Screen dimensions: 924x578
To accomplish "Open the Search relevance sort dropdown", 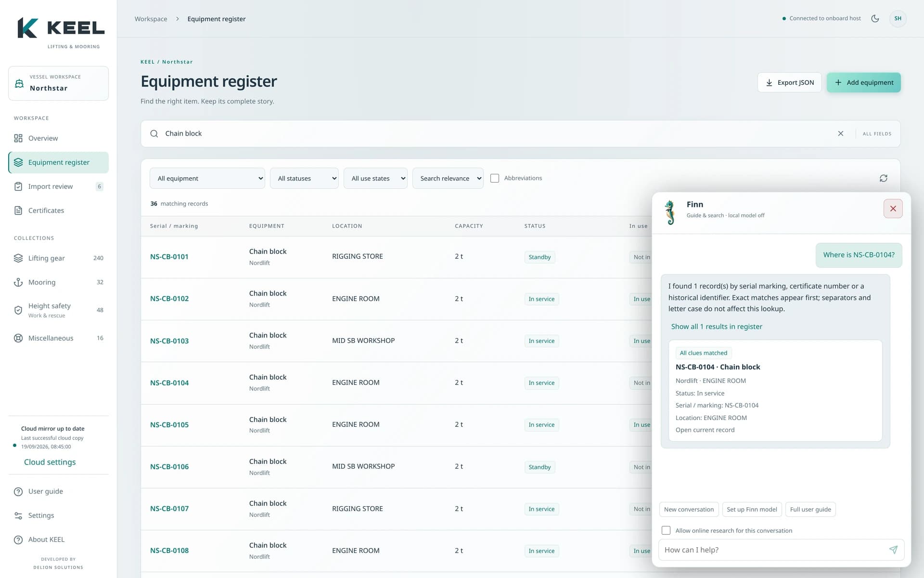I will 448,178.
